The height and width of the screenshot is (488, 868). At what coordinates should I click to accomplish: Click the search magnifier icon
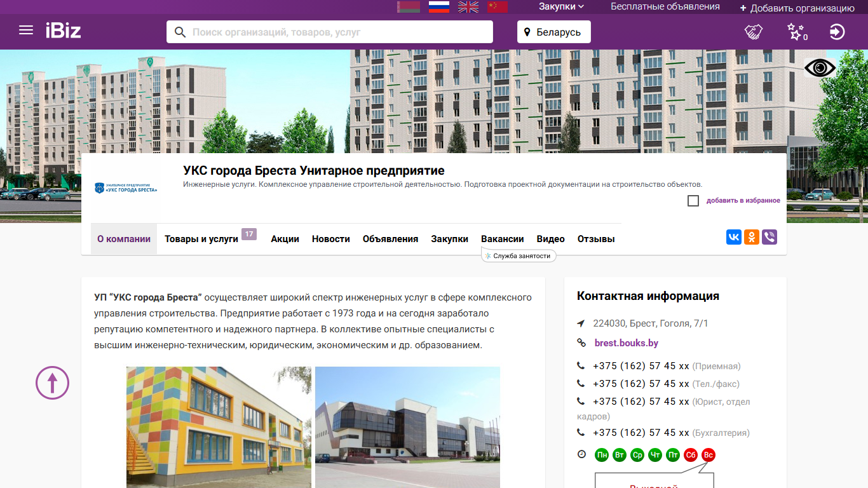[x=180, y=32]
